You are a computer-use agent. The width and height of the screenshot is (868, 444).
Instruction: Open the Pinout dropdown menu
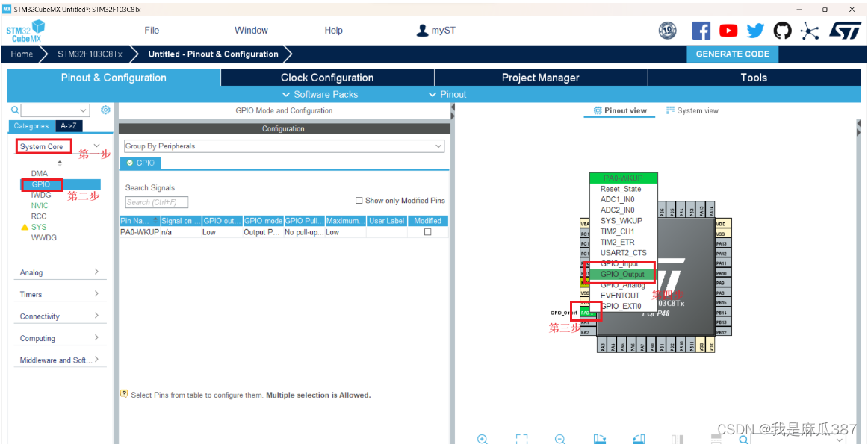click(x=447, y=95)
